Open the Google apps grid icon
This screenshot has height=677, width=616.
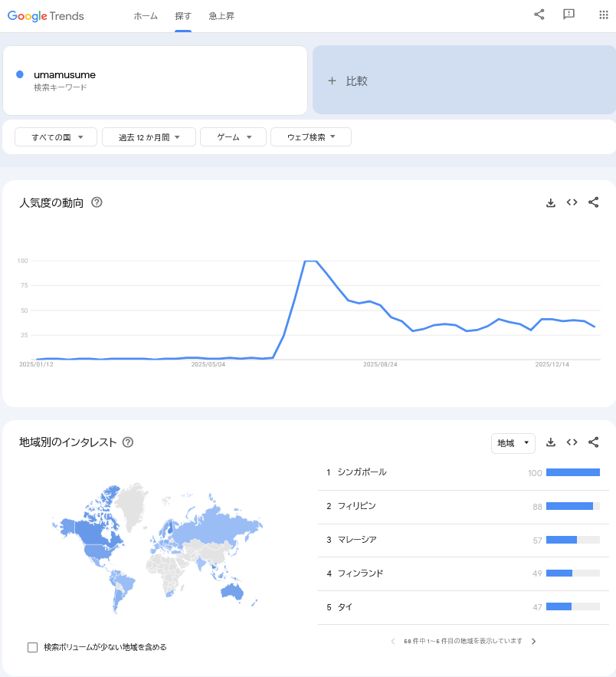click(x=603, y=15)
